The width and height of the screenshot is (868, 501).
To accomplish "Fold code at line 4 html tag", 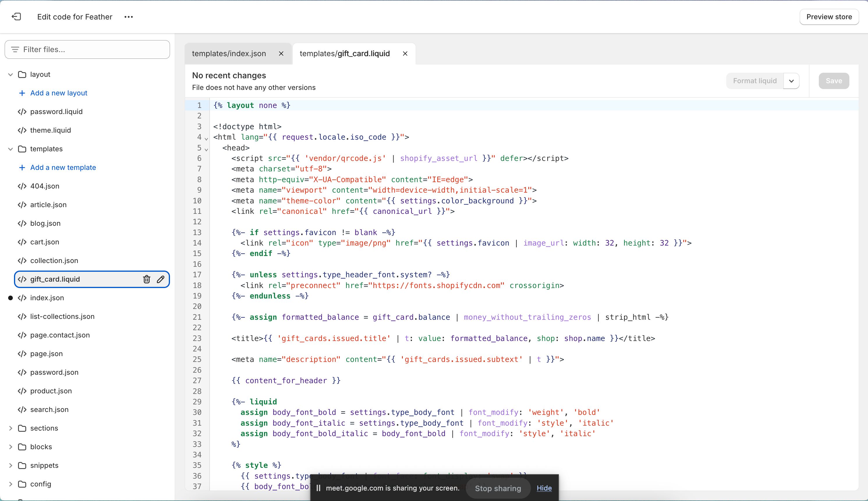I will pyautogui.click(x=206, y=139).
